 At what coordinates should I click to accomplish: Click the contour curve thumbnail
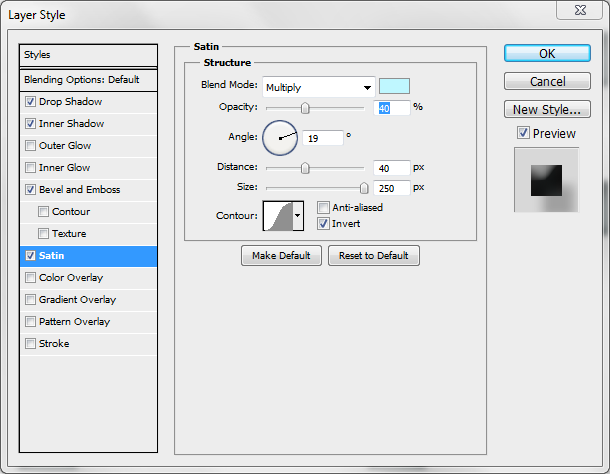278,216
